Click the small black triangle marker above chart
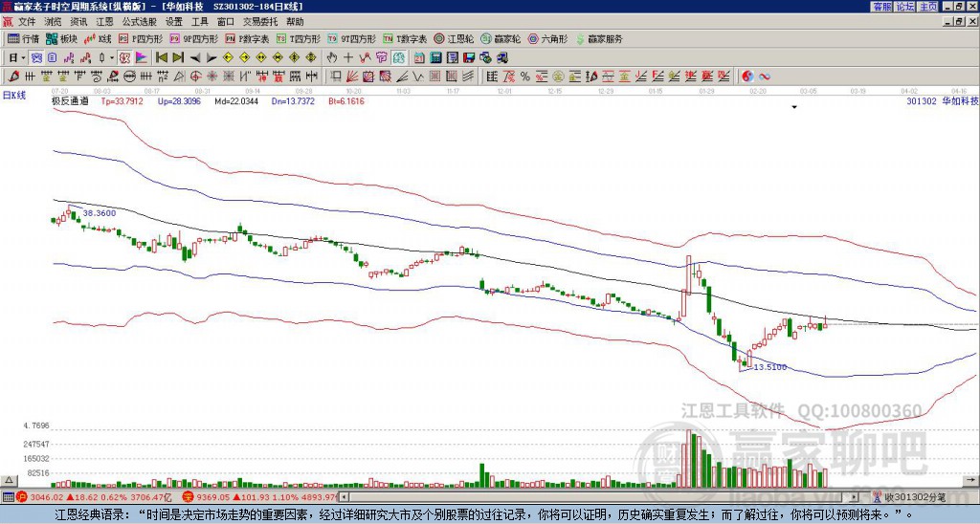This screenshot has width=980, height=524. pos(794,107)
